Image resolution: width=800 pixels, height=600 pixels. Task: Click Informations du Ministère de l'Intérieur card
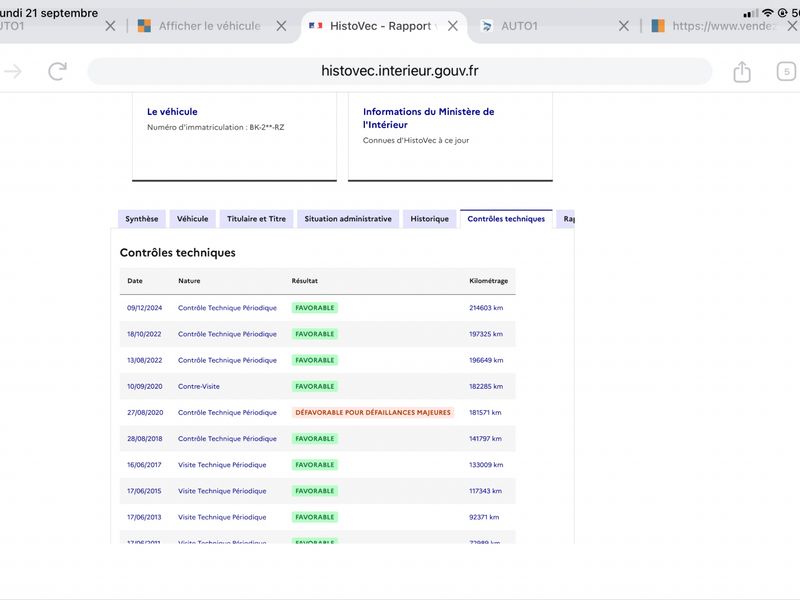pos(450,137)
